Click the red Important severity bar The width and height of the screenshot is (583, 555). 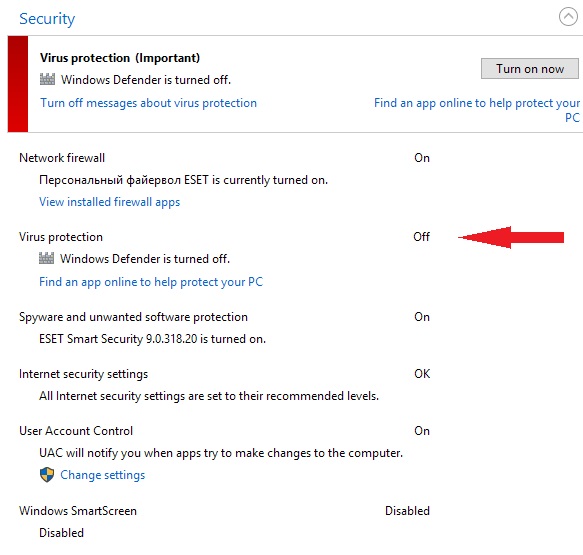pyautogui.click(x=18, y=84)
